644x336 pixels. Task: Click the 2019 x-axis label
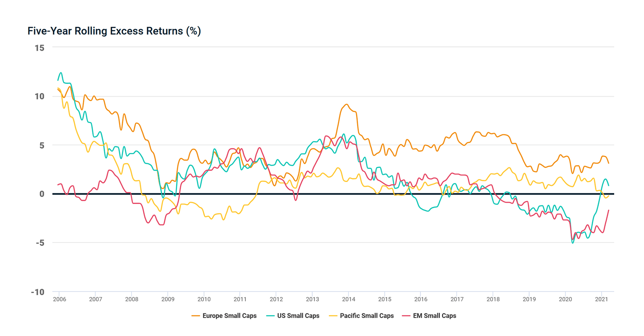tap(529, 299)
